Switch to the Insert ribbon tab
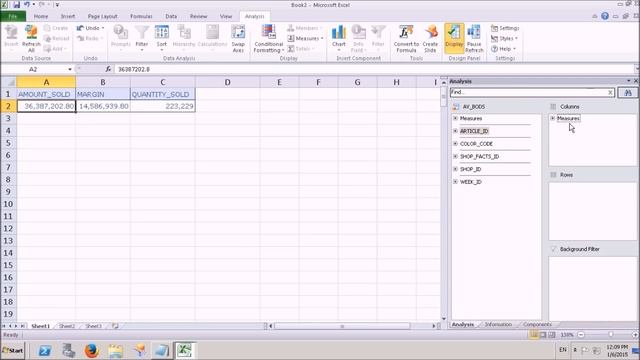The image size is (640, 360). click(x=68, y=16)
